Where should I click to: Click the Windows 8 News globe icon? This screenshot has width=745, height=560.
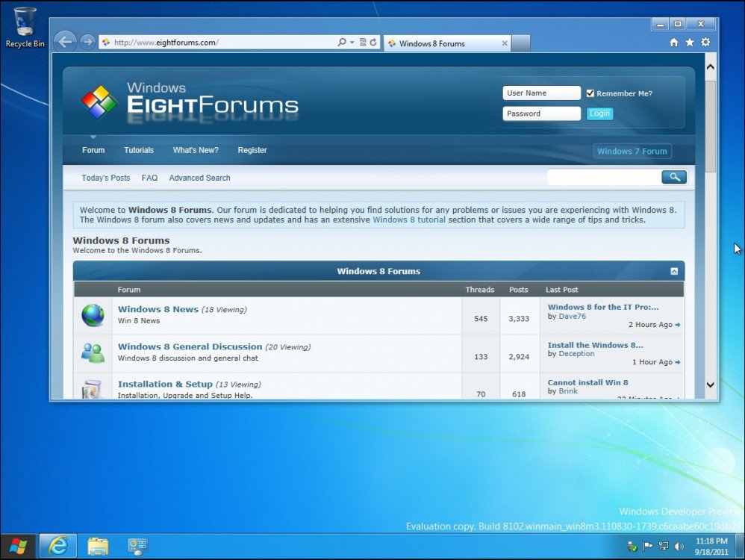click(92, 315)
